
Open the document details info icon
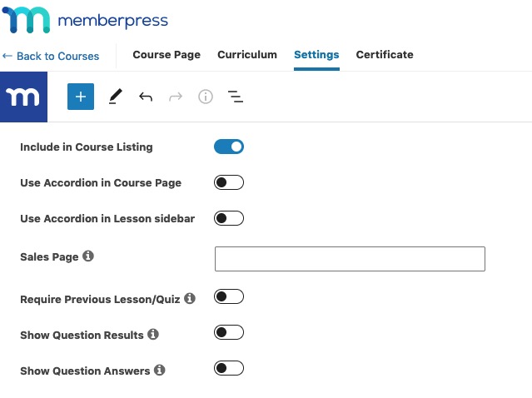[206, 97]
